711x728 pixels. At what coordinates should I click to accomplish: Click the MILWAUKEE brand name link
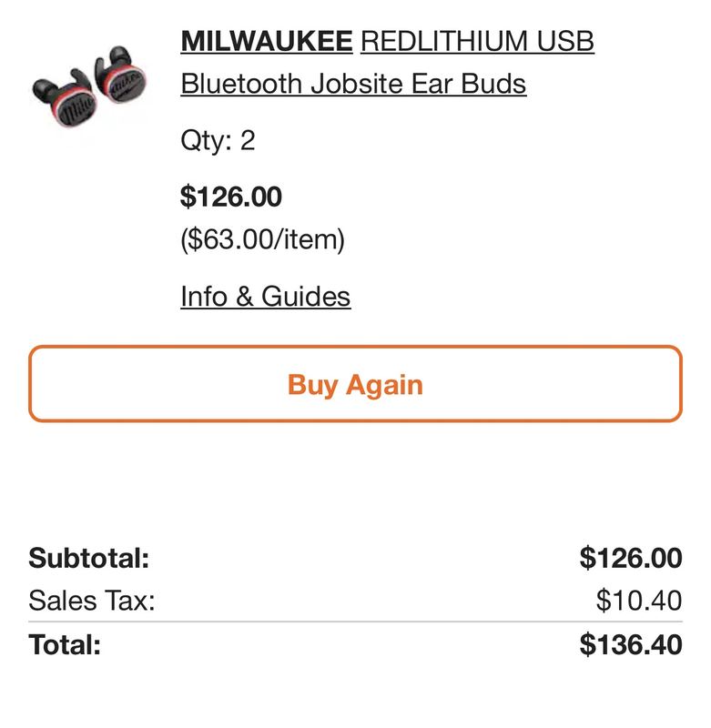pos(267,41)
